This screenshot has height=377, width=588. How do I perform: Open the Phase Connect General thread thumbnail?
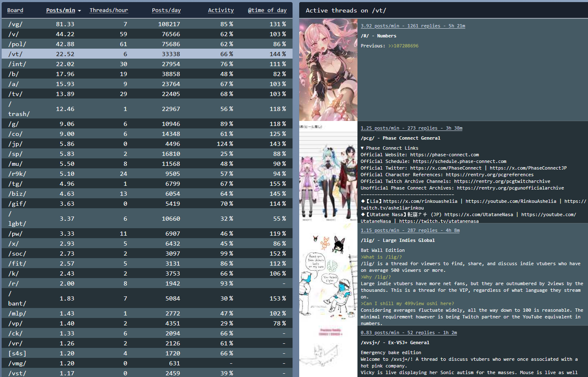[x=328, y=172]
